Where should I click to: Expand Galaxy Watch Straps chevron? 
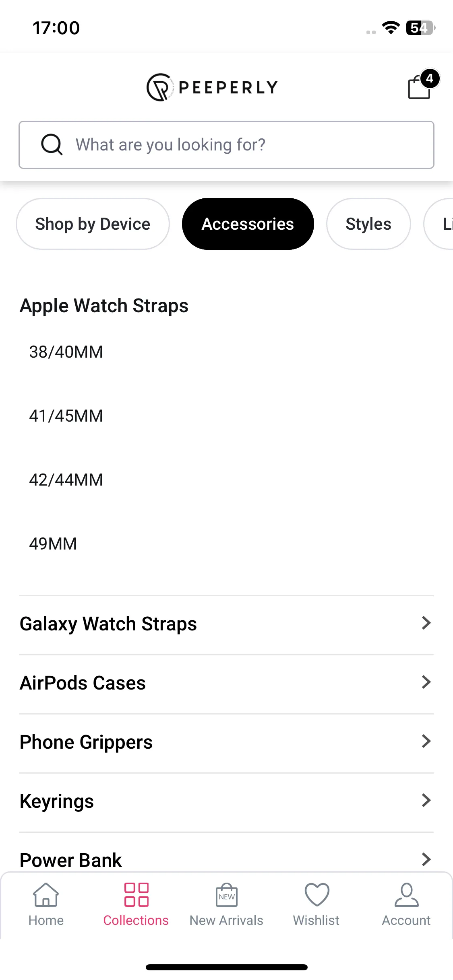pyautogui.click(x=426, y=623)
